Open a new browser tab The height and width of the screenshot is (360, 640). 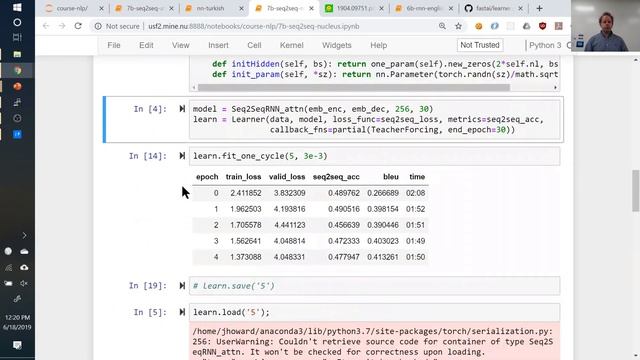(539, 8)
